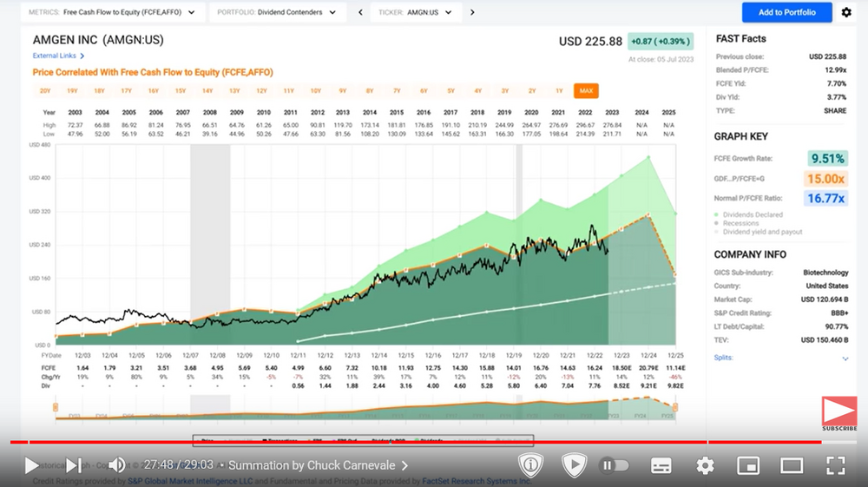Click the right range slider handle
Image resolution: width=868 pixels, height=487 pixels.
(675, 407)
